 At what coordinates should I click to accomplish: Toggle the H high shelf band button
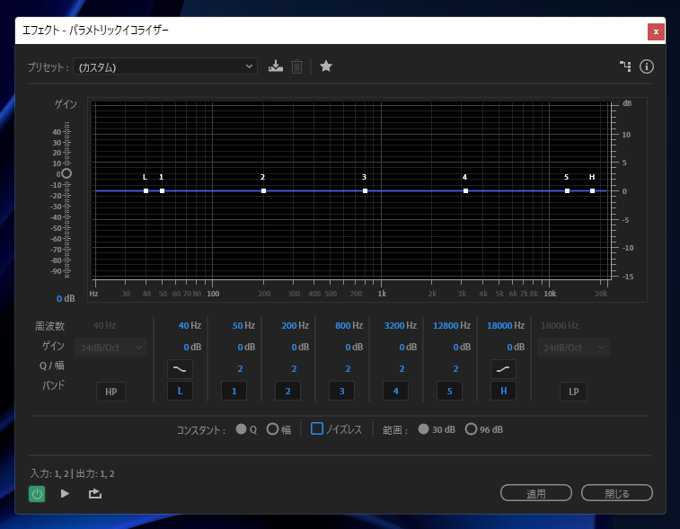coord(503,391)
